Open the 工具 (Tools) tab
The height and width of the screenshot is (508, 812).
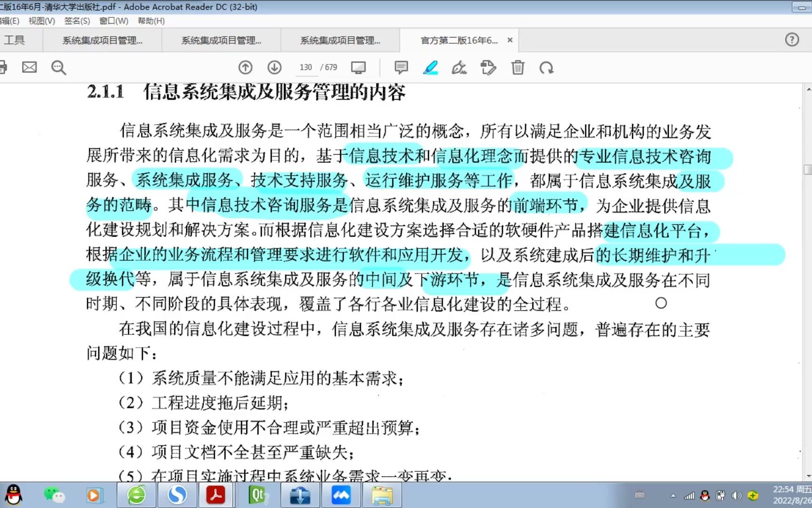15,40
